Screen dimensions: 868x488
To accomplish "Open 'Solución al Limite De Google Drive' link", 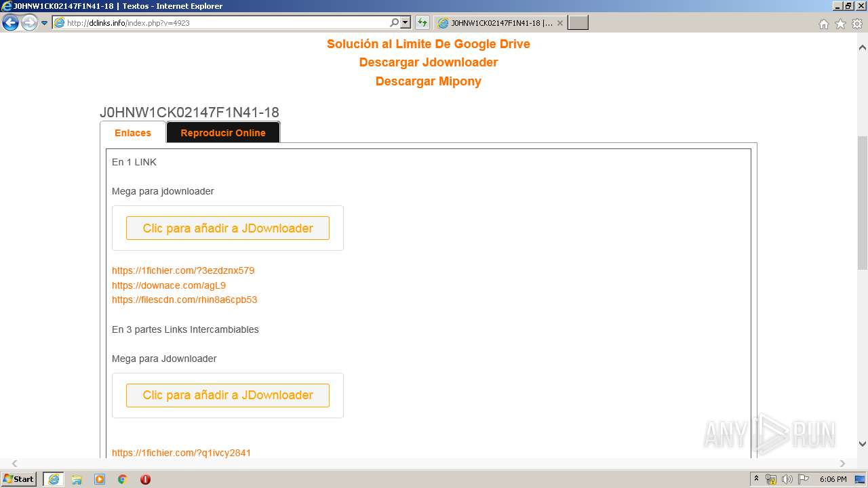I will pyautogui.click(x=429, y=44).
